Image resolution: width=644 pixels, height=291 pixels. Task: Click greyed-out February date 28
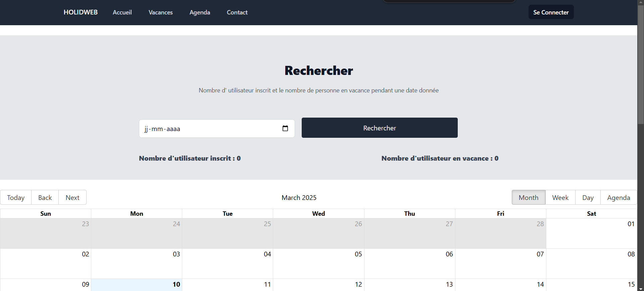(540, 224)
